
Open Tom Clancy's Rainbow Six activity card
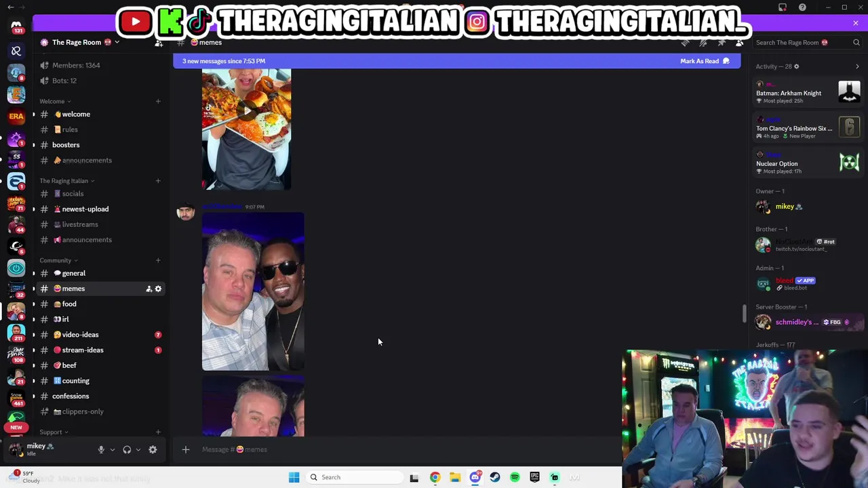click(x=808, y=128)
